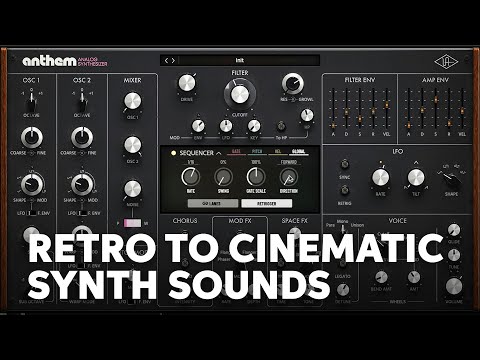Toggle the LFO Retrig switch
Viewport: 480px width, 360px height.
345,190
